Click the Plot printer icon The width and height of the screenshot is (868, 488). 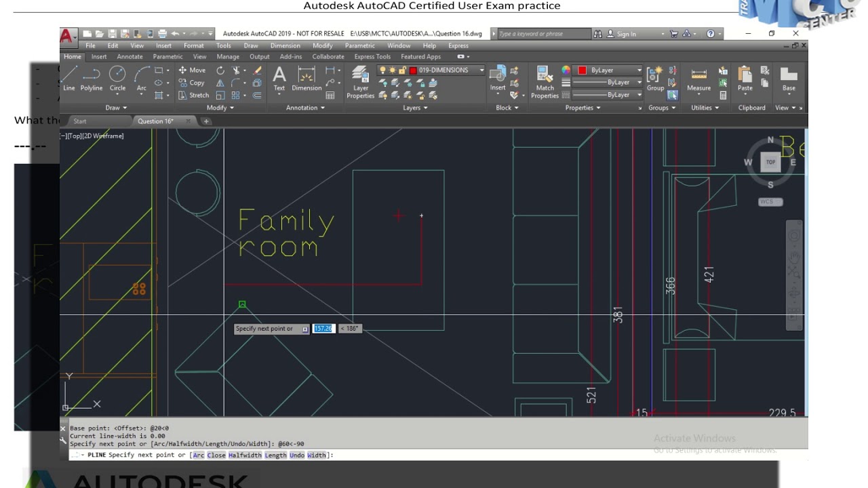162,34
